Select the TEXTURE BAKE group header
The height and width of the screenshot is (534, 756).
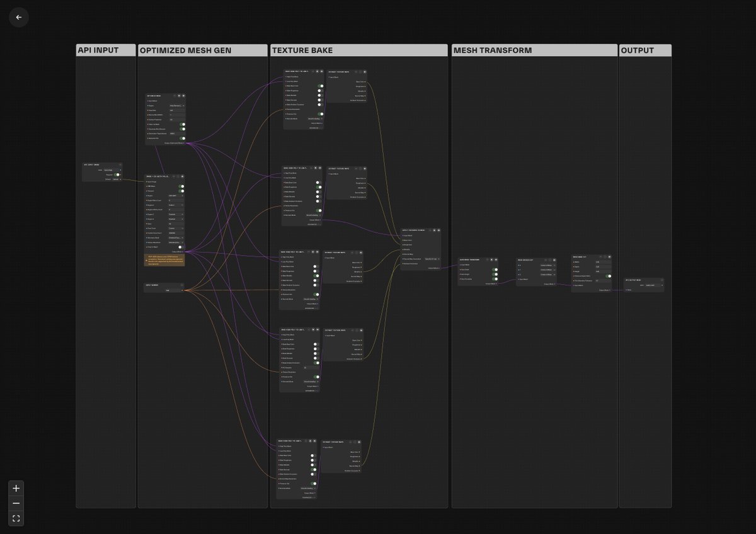[x=360, y=50]
